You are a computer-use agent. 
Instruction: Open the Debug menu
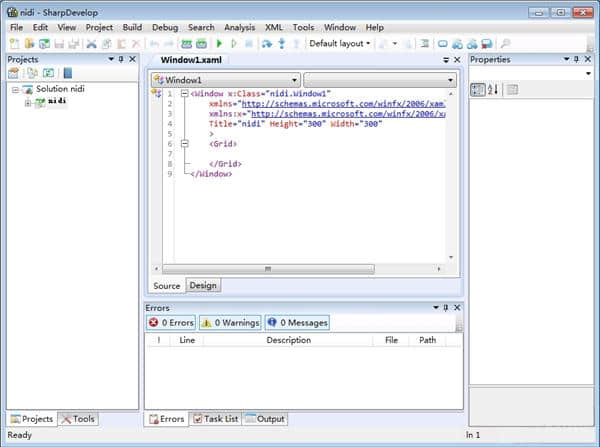(165, 28)
